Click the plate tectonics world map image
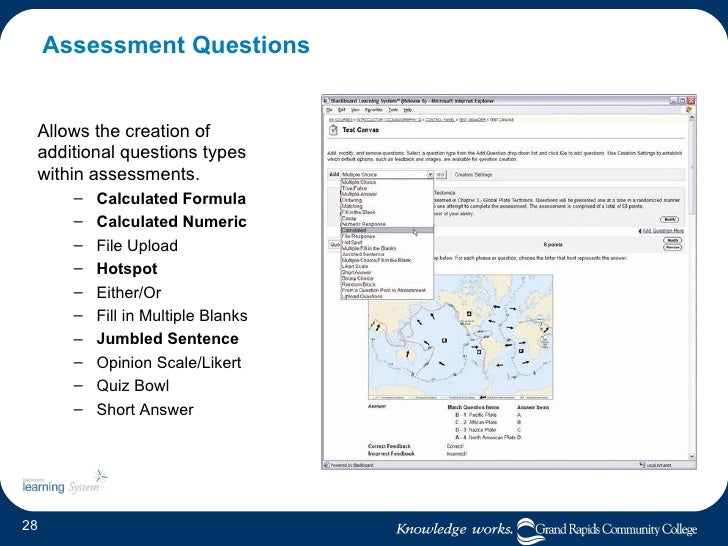Viewport: 728px width, 546px height. tap(461, 337)
